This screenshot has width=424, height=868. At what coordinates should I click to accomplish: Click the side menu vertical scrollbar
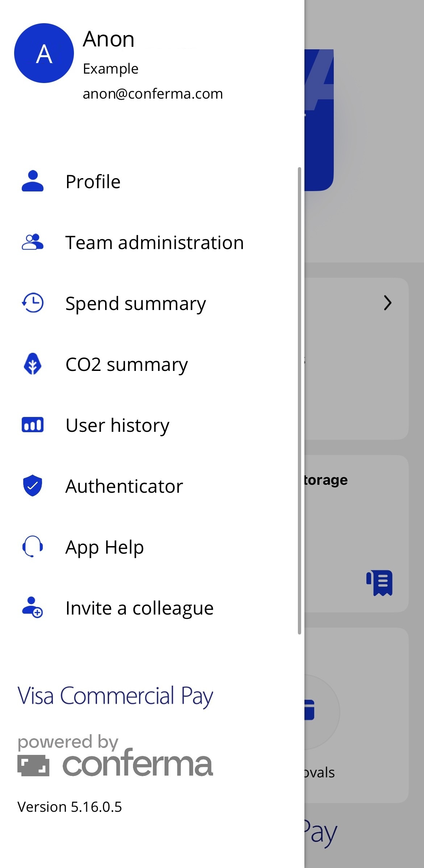299,401
